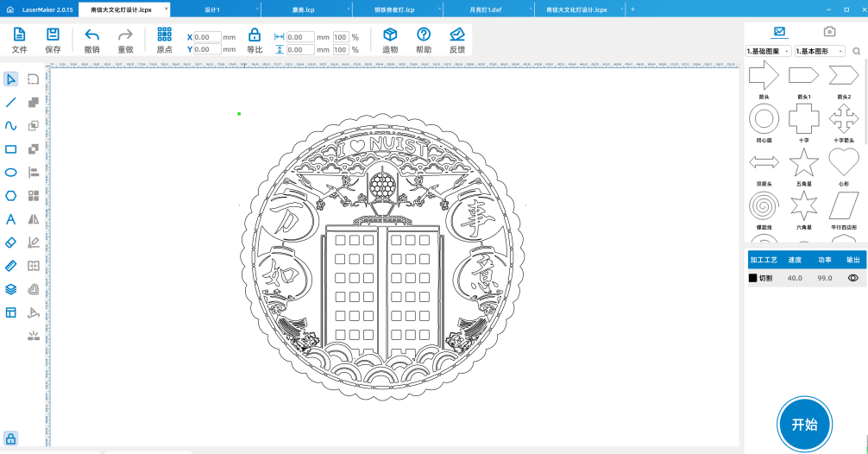Open the layers stack tool
Screen dimensions: 868x454
pos(11,289)
